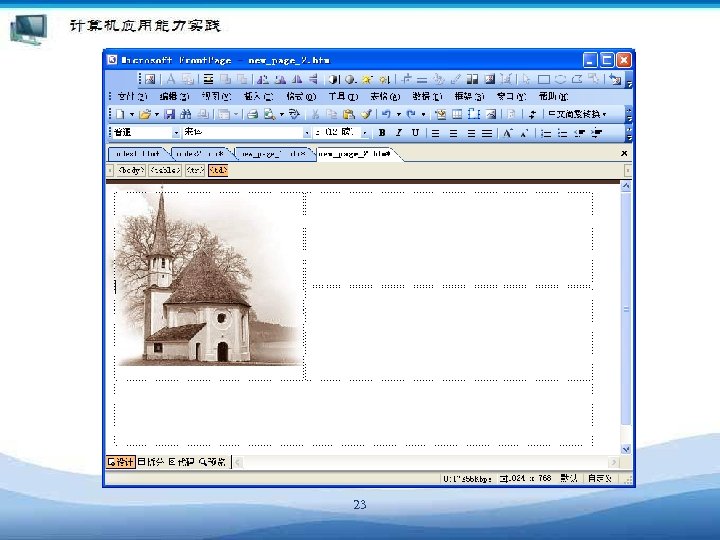The height and width of the screenshot is (540, 720).
Task: Click Insert Picture From File in Pictures toolbar
Action: pos(150,79)
